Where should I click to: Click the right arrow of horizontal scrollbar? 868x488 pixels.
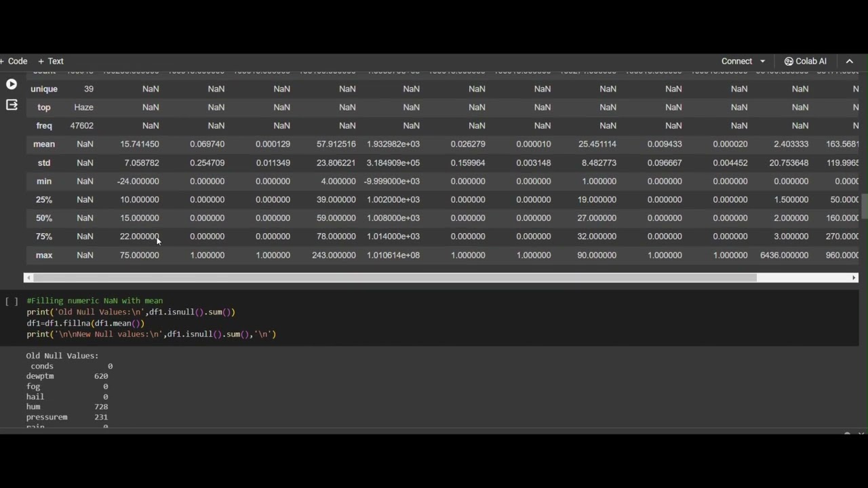click(854, 278)
